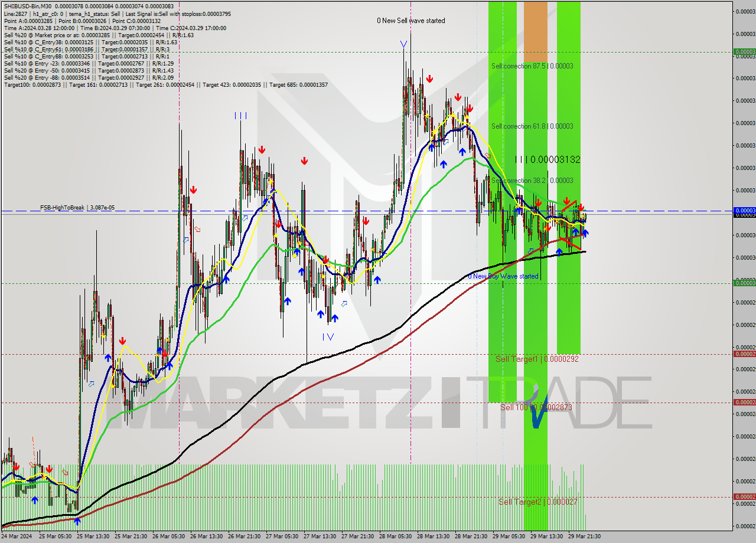Select the 'Sell %10 @ Entry -23' line
756x543 pixels.
[x=89, y=63]
